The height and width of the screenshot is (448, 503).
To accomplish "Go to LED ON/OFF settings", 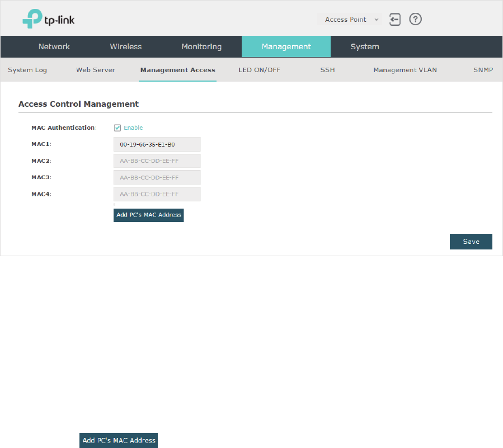I will point(259,70).
